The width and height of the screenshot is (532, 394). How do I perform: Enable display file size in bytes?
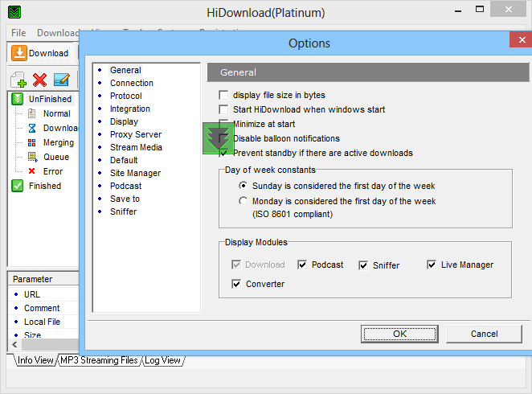coord(223,95)
